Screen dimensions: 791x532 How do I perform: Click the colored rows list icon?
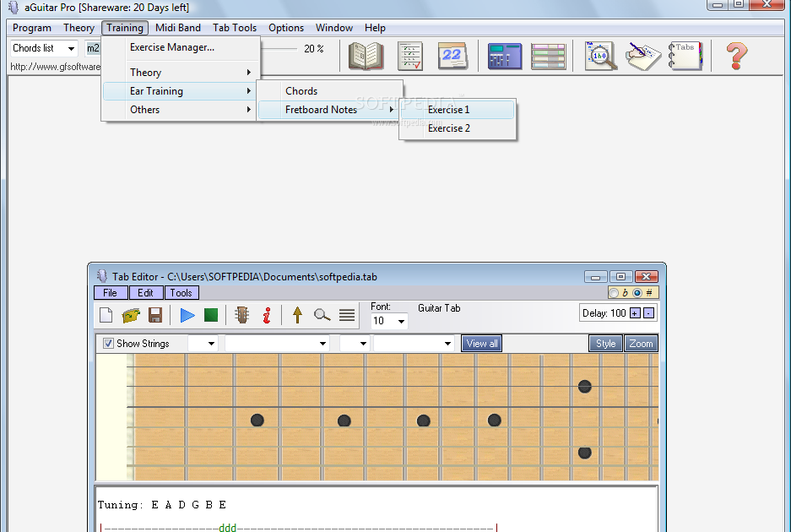(x=549, y=56)
